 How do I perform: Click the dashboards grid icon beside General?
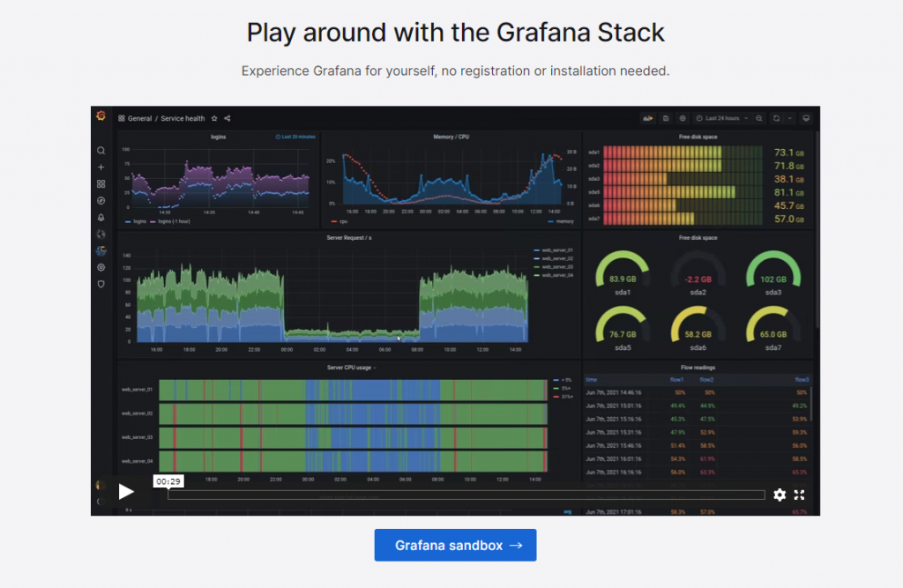(122, 118)
